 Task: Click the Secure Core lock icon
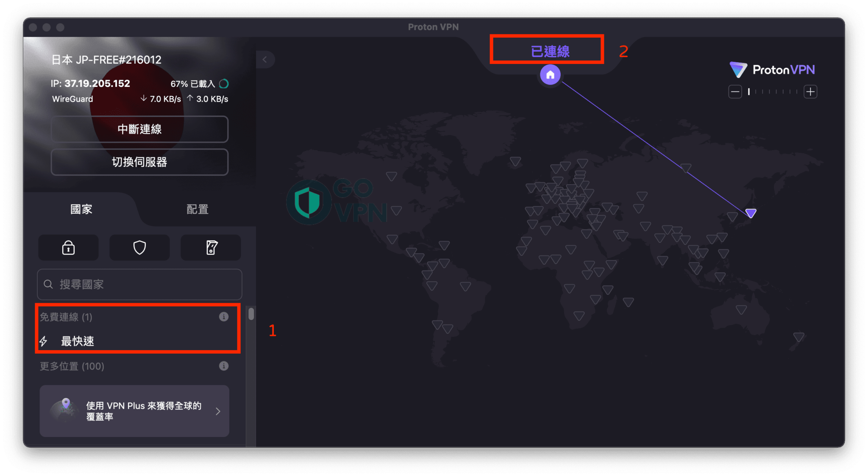click(x=68, y=248)
